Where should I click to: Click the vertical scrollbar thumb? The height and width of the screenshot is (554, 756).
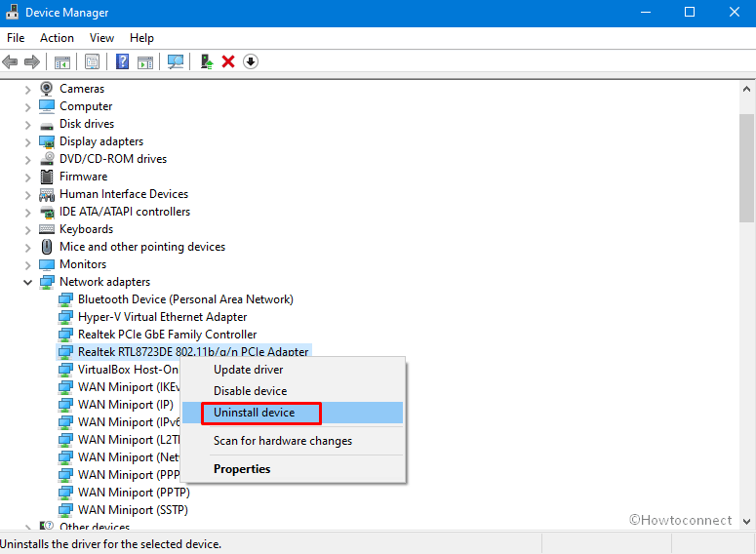pos(746,169)
